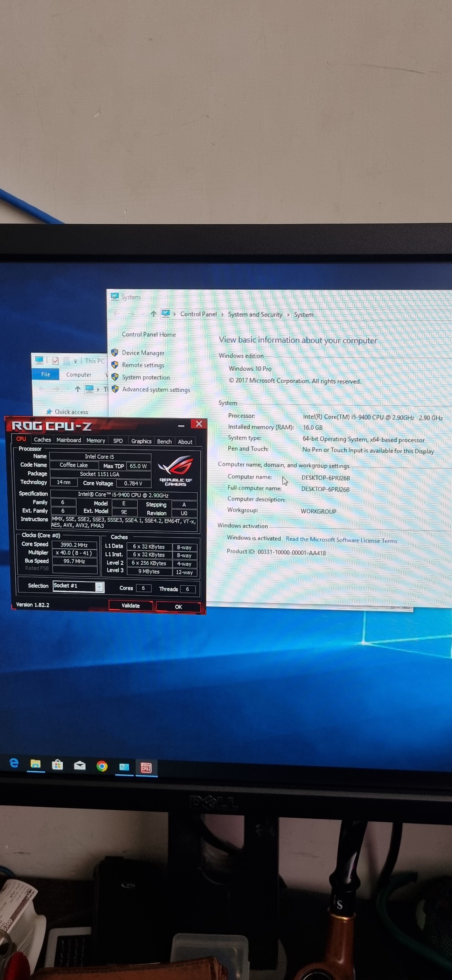452x980 pixels.
Task: Open Control Panel Home link
Action: [149, 335]
